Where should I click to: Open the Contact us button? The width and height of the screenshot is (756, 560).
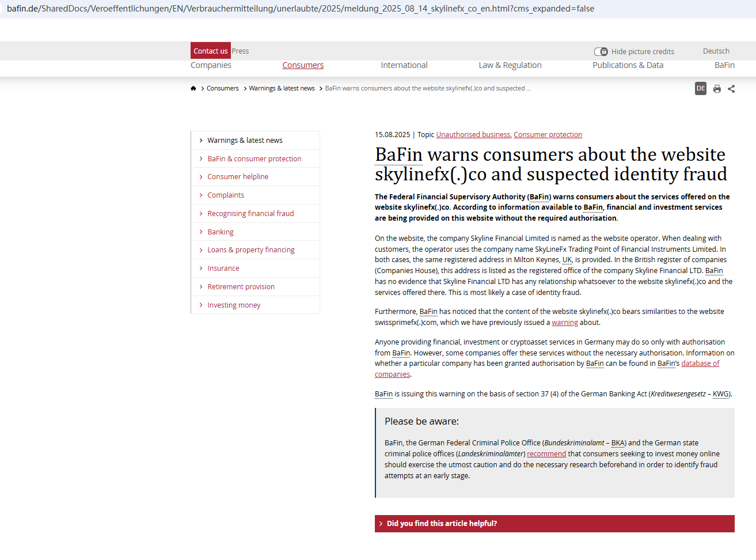coord(211,51)
